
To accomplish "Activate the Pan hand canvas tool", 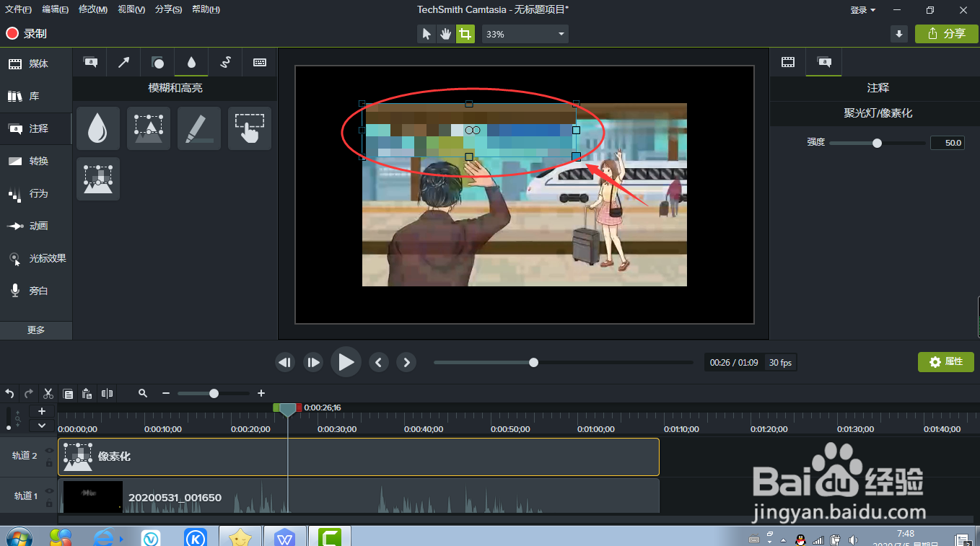I will tap(446, 34).
